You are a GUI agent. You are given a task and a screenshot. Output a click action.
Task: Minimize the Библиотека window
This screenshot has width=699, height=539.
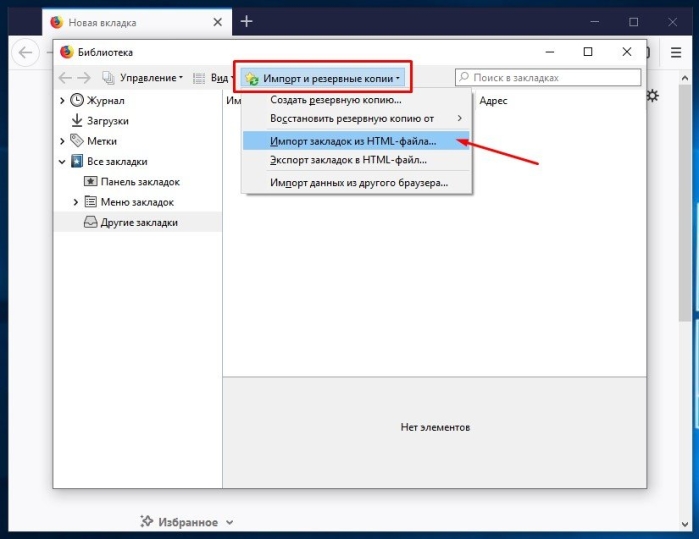click(550, 52)
